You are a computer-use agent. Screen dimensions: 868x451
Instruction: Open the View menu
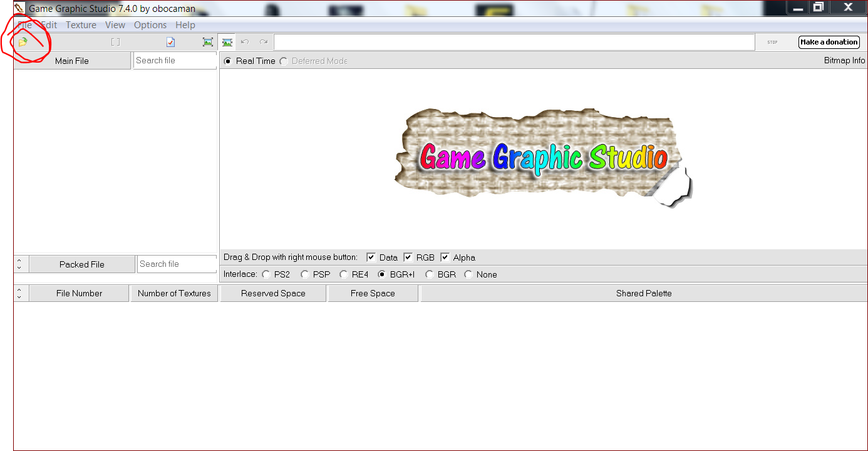coord(115,25)
